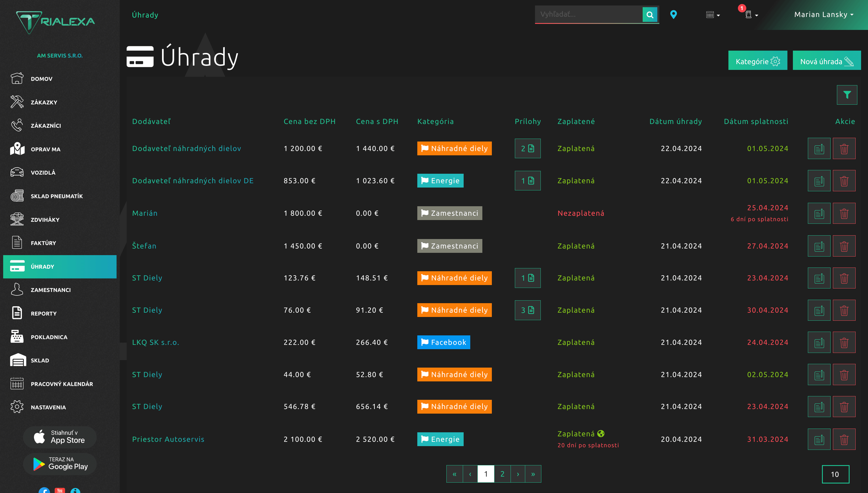Expand the calendar dropdown in top bar
The height and width of the screenshot is (493, 868).
tap(713, 15)
